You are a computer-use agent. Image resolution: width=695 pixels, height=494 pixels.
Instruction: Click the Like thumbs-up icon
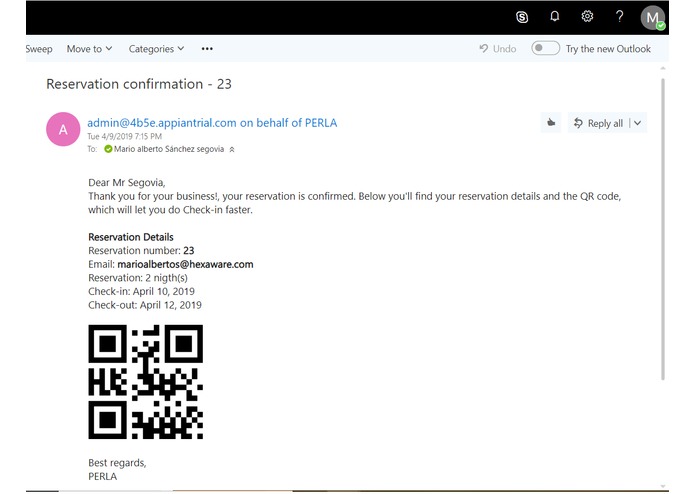(551, 123)
